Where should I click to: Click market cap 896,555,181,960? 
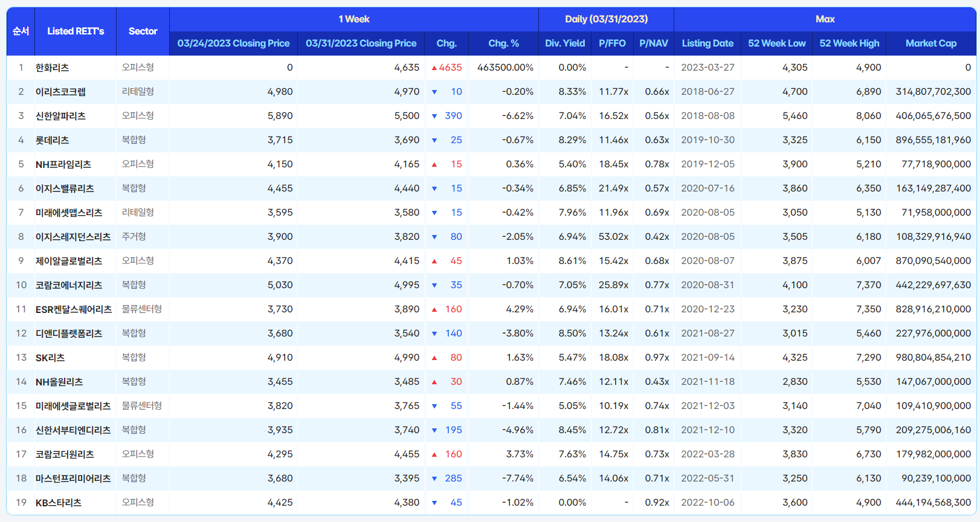(933, 140)
